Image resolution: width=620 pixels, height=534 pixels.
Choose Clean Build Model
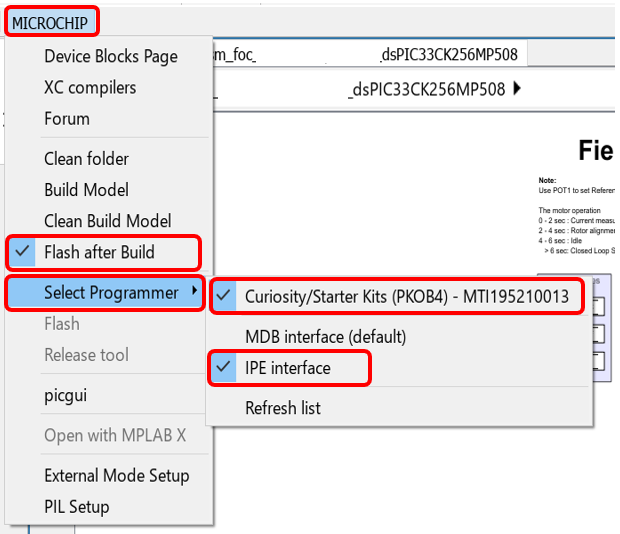click(x=108, y=221)
